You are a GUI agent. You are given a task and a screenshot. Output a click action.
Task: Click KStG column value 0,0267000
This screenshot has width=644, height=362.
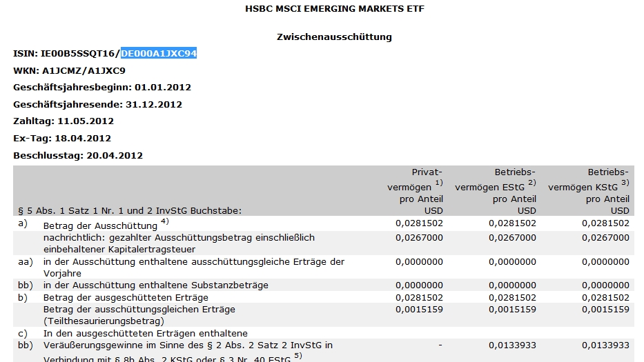606,238
